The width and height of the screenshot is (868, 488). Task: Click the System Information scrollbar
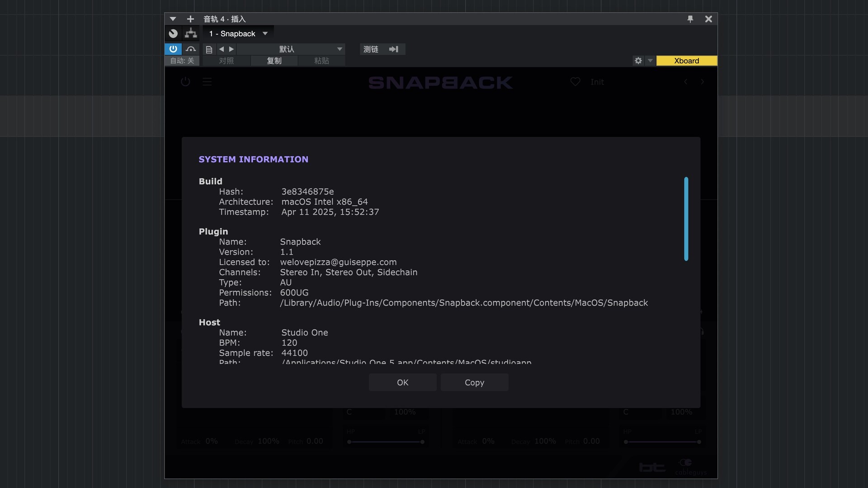pyautogui.click(x=686, y=219)
